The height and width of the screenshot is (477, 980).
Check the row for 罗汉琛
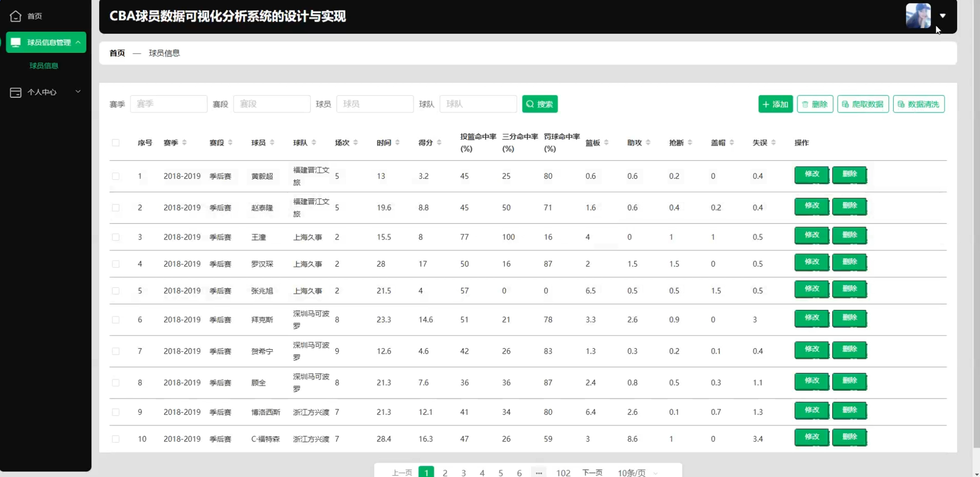click(x=116, y=264)
